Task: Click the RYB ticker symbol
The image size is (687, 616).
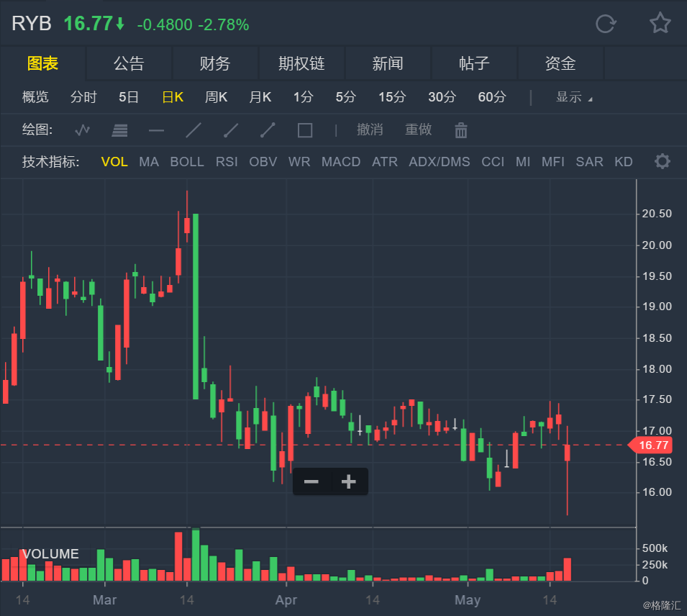Action: 32,24
